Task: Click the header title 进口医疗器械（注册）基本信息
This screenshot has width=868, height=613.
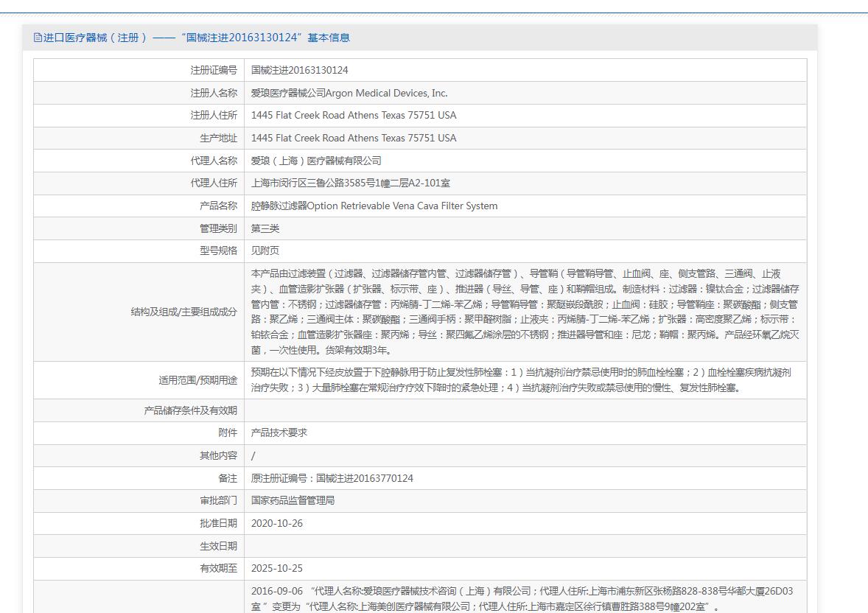Action: [x=197, y=38]
